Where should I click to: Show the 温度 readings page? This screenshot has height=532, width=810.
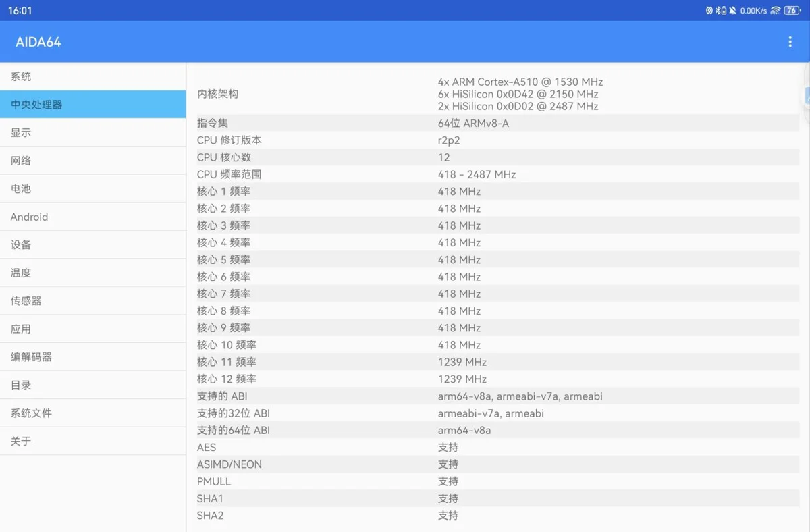coord(93,273)
